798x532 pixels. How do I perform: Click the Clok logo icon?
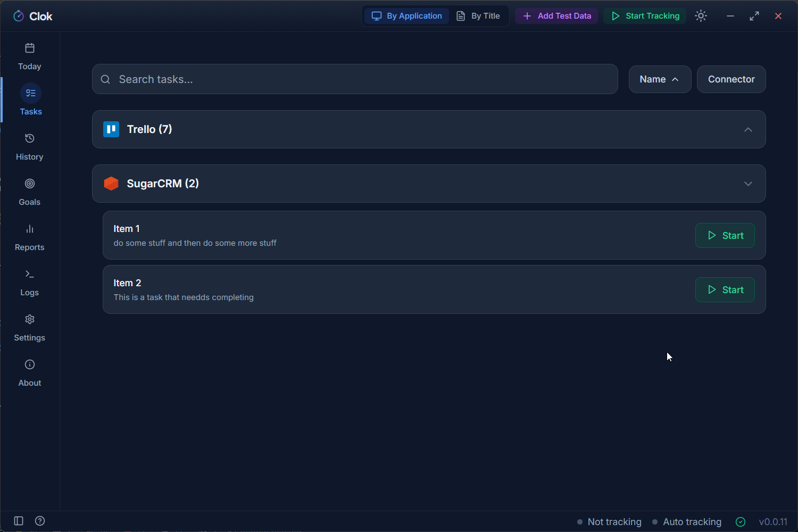pyautogui.click(x=19, y=16)
